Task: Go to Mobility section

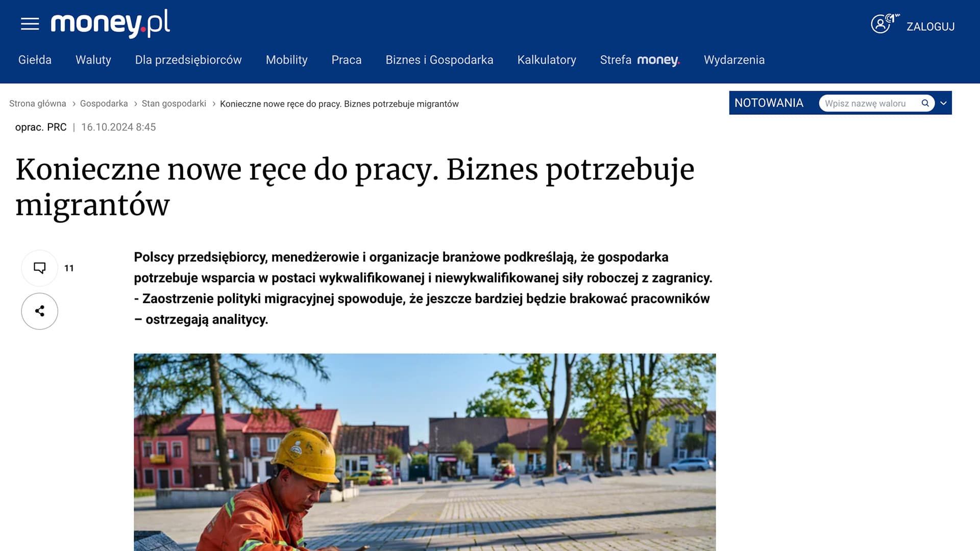Action: [x=286, y=60]
